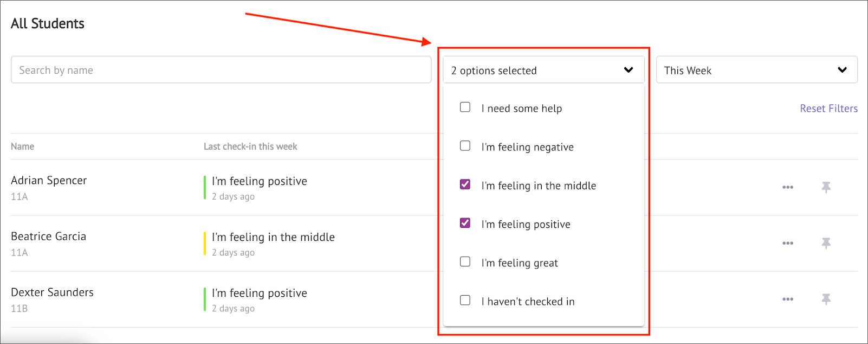
Task: Pin Dexter Saunders' row
Action: point(826,299)
